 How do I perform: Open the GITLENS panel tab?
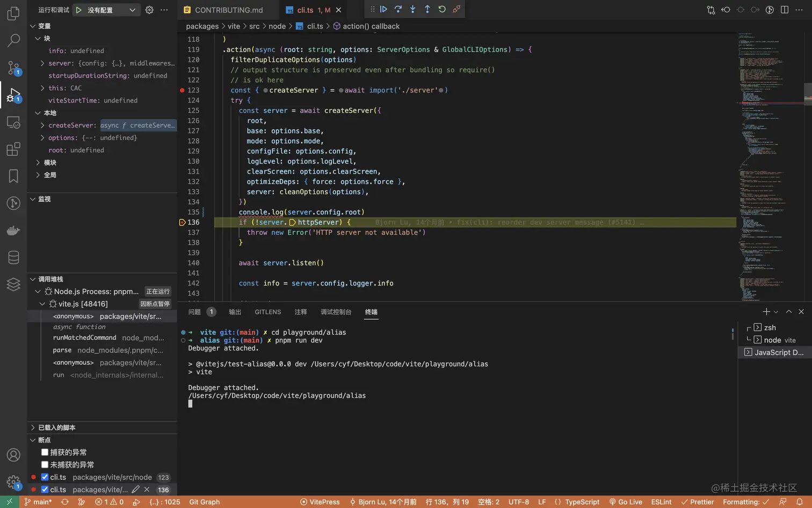[x=268, y=312]
